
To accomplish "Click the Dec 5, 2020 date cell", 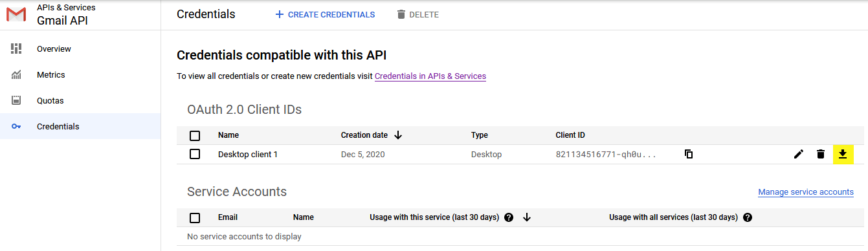I will tap(362, 155).
